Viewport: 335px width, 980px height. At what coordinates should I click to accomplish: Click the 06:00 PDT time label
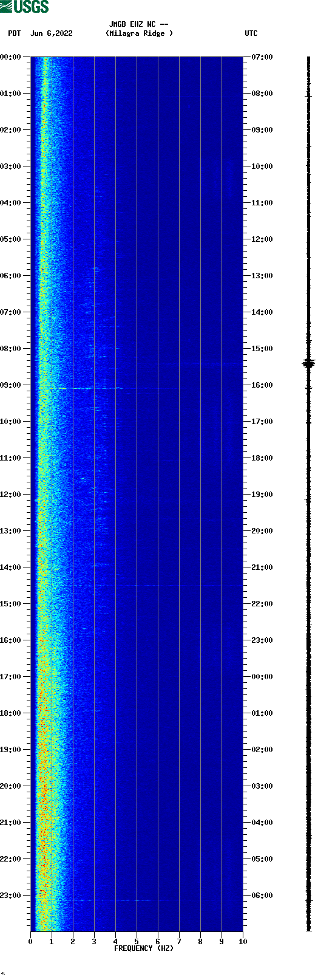point(11,276)
